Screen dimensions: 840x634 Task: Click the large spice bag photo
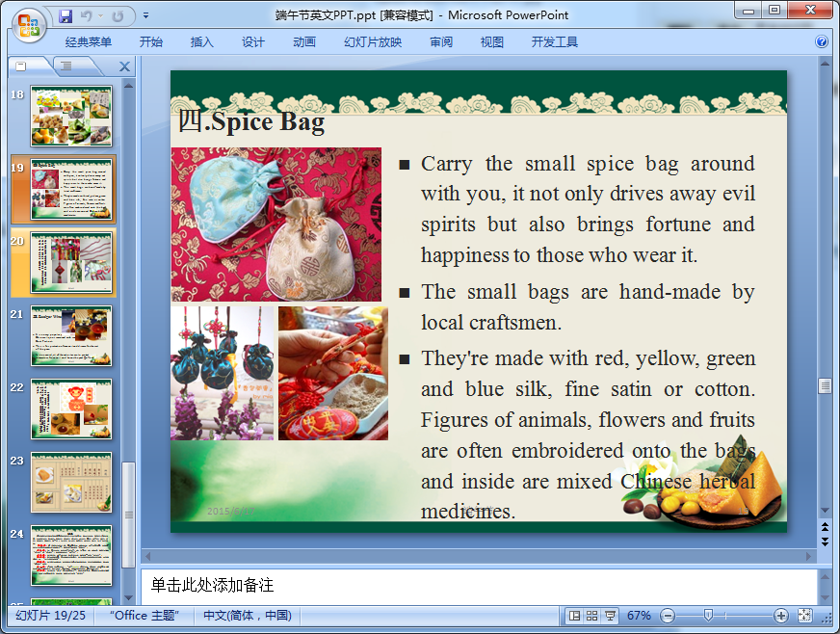(x=276, y=225)
